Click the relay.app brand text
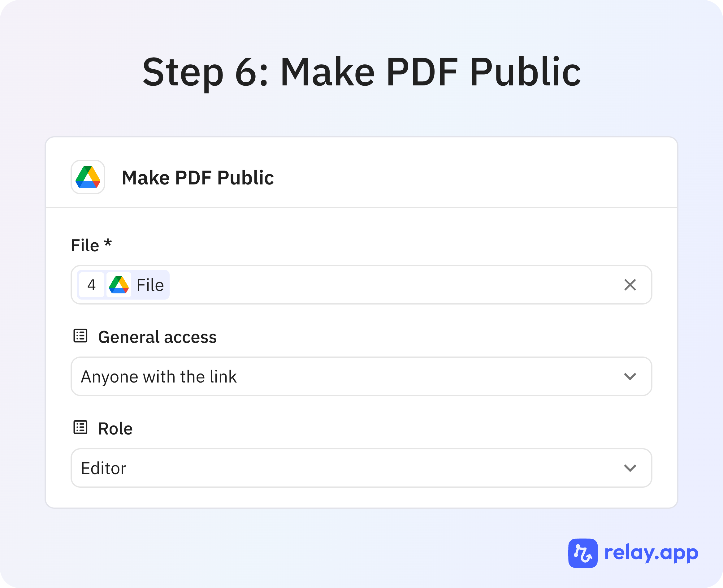 pyautogui.click(x=651, y=554)
